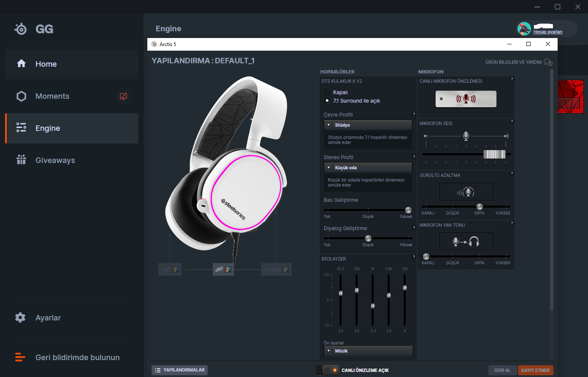This screenshot has width=588, height=377.
Task: Click the help chat icon beside ÜRÜN BİLGİLERİ
Action: click(x=548, y=62)
